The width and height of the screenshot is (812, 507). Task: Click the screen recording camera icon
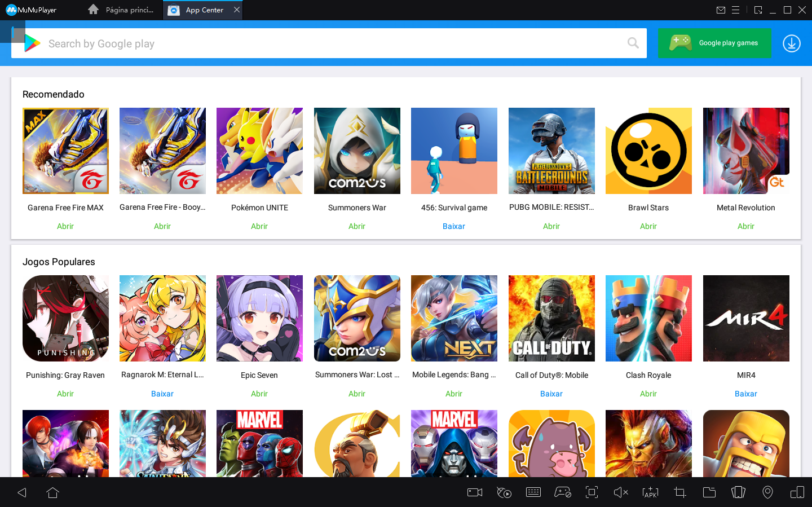click(x=475, y=492)
